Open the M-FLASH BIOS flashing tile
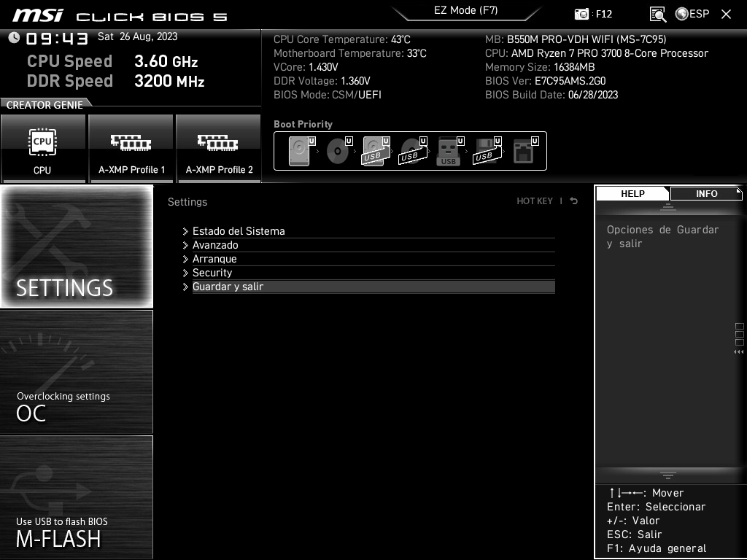The image size is (747, 560). pyautogui.click(x=77, y=497)
